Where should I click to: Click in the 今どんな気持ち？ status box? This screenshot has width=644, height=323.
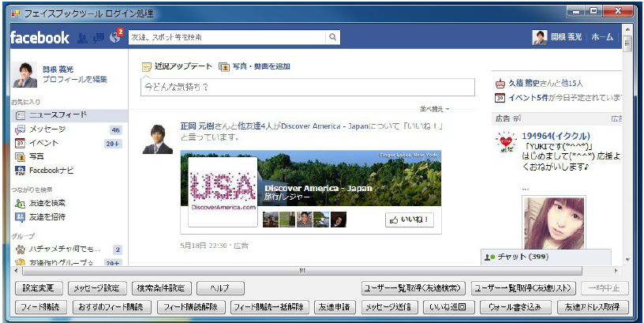308,87
